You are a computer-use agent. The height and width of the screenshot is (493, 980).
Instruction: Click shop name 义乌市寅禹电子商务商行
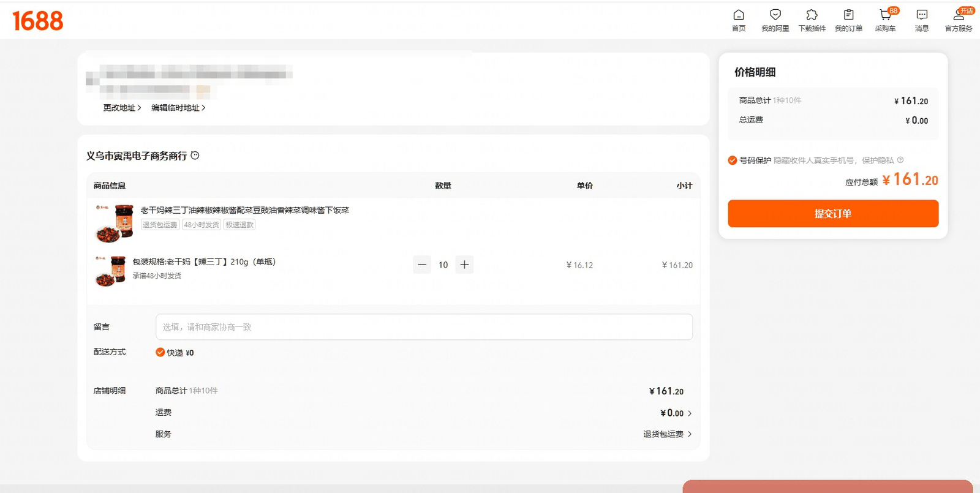[x=137, y=156]
